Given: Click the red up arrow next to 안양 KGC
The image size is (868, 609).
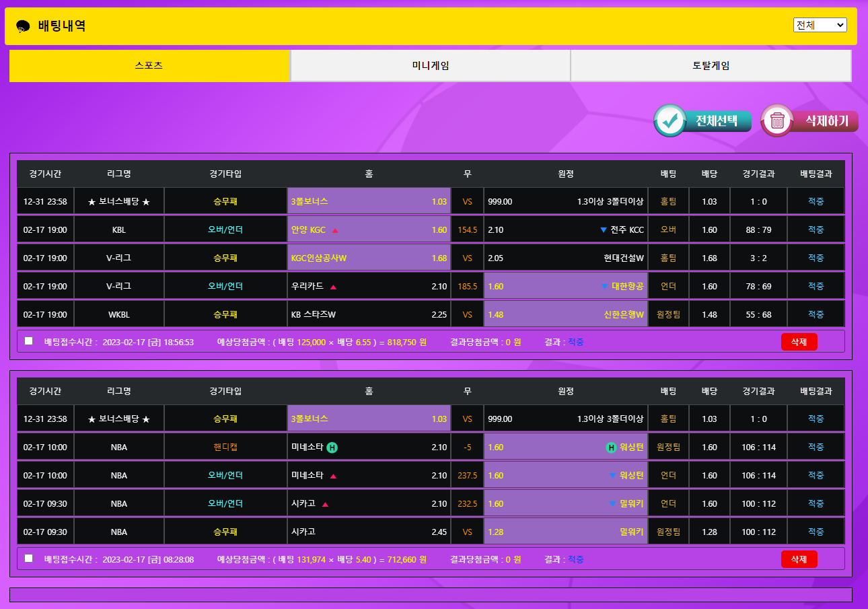Looking at the screenshot, I should coord(335,230).
